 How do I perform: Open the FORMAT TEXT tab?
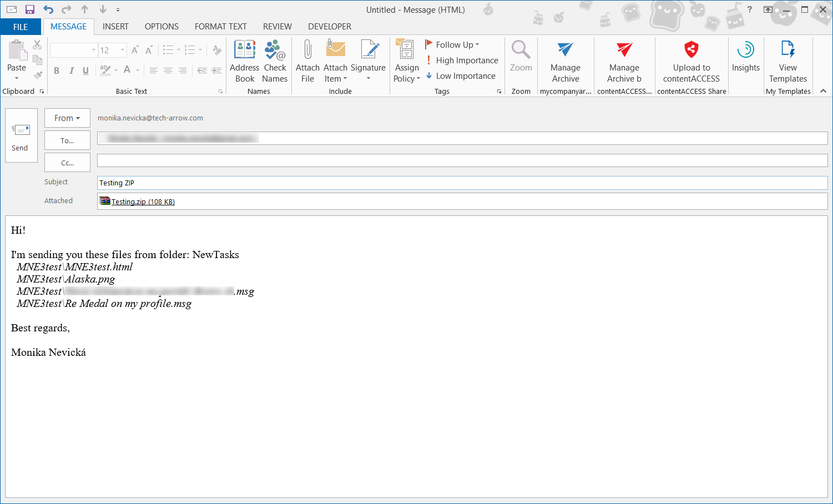(220, 27)
